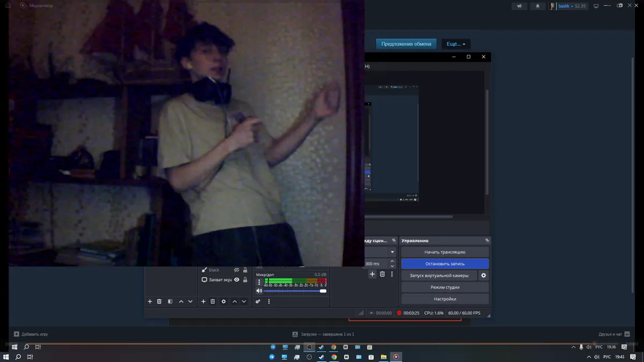Add a scene transition with plus icon
The width and height of the screenshot is (644, 362).
point(372,274)
